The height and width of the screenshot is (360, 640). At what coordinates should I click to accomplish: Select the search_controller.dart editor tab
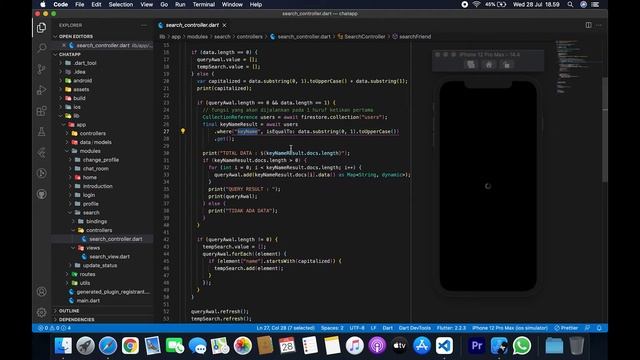(193, 25)
